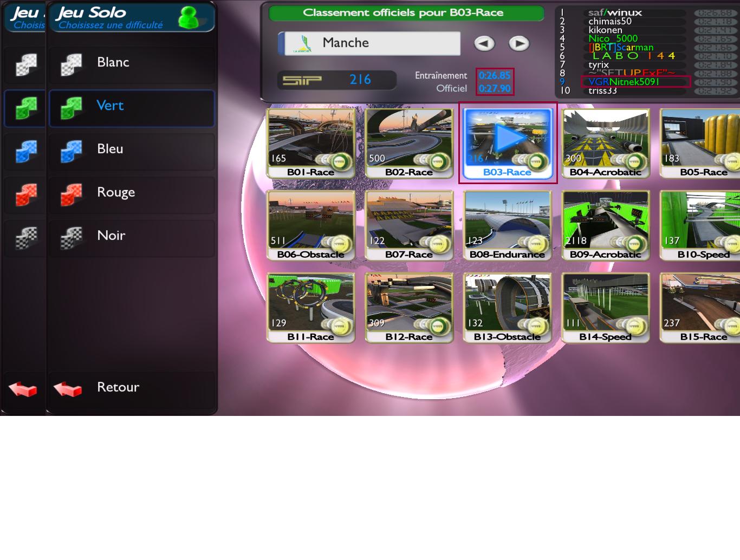Click the red flag difficulty icon
This screenshot has height=560, width=740.
coord(71,194)
